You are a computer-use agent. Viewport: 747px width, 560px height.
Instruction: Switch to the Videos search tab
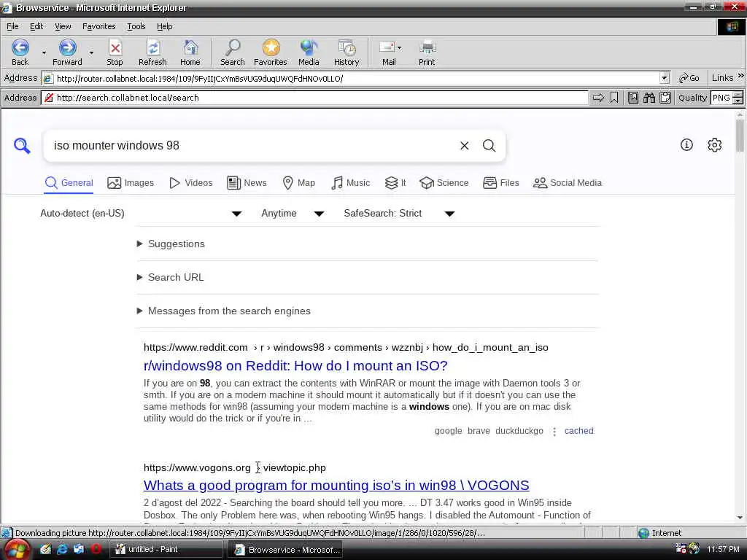pyautogui.click(x=191, y=183)
